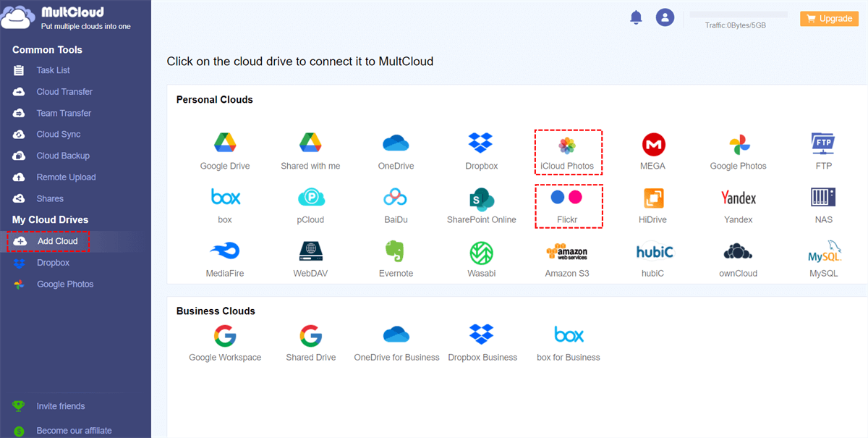Click the Google Drive cloud icon
This screenshot has height=438, width=868.
[x=225, y=143]
